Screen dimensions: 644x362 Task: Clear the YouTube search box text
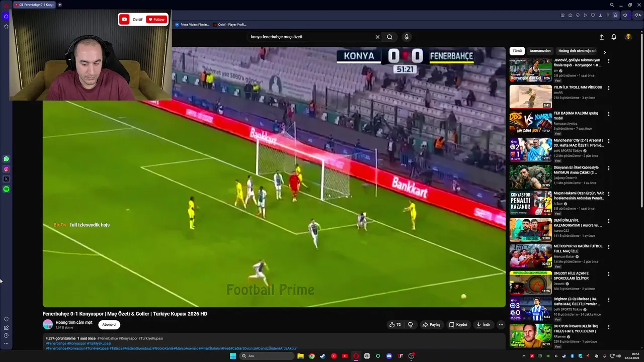coord(377,37)
